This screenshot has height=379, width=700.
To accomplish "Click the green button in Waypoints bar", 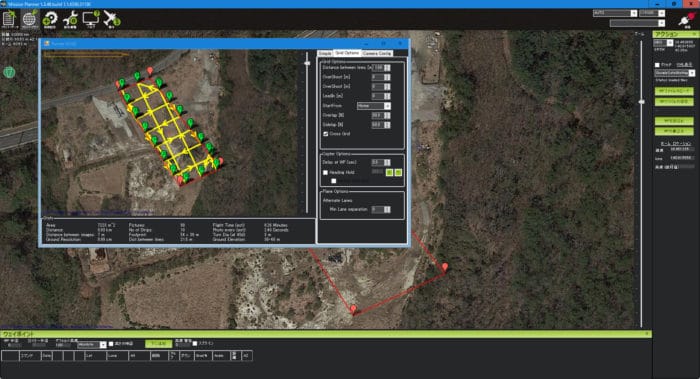I will 158,344.
